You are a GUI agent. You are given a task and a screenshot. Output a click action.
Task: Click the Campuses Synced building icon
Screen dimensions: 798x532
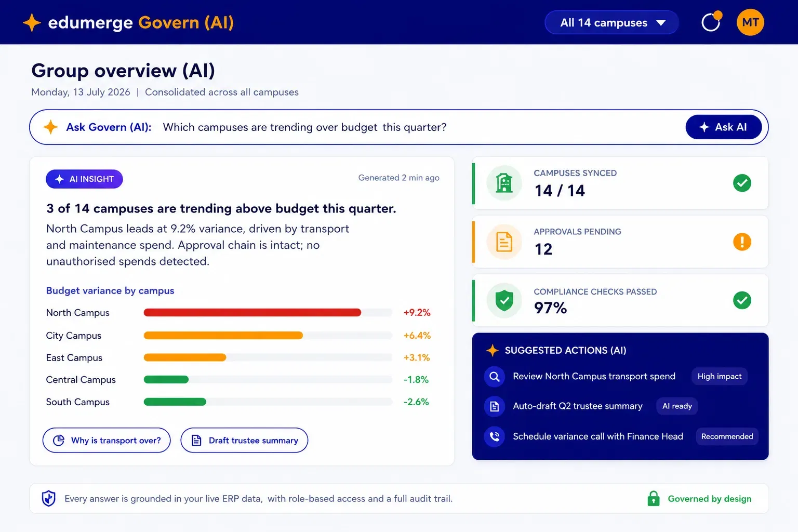coord(504,183)
